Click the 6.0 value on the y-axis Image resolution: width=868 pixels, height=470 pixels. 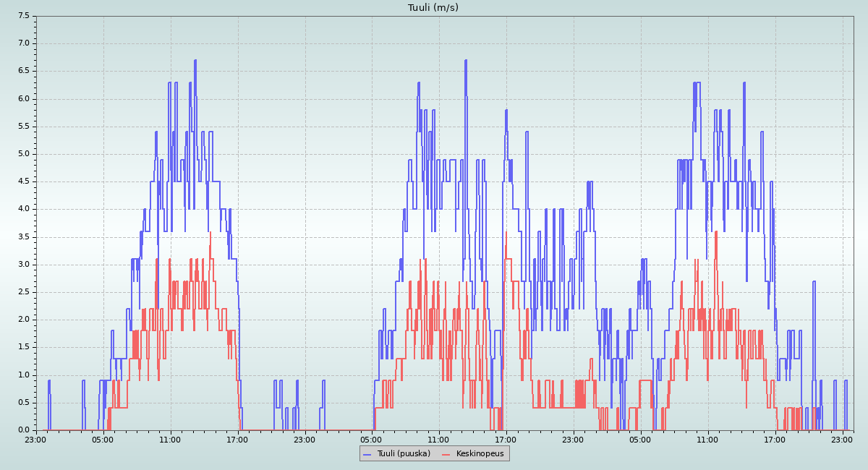[23, 98]
